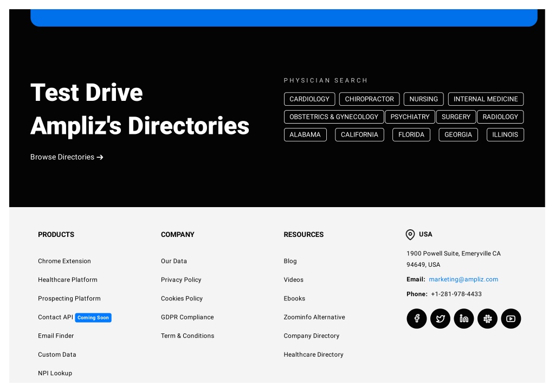Choose the FLORIDA state tag

pyautogui.click(x=411, y=134)
